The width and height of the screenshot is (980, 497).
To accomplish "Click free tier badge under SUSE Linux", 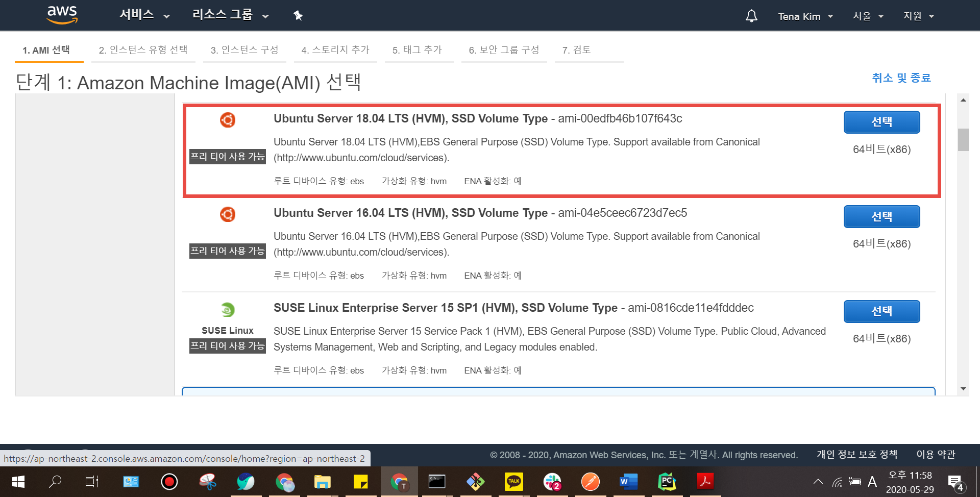I will point(228,346).
